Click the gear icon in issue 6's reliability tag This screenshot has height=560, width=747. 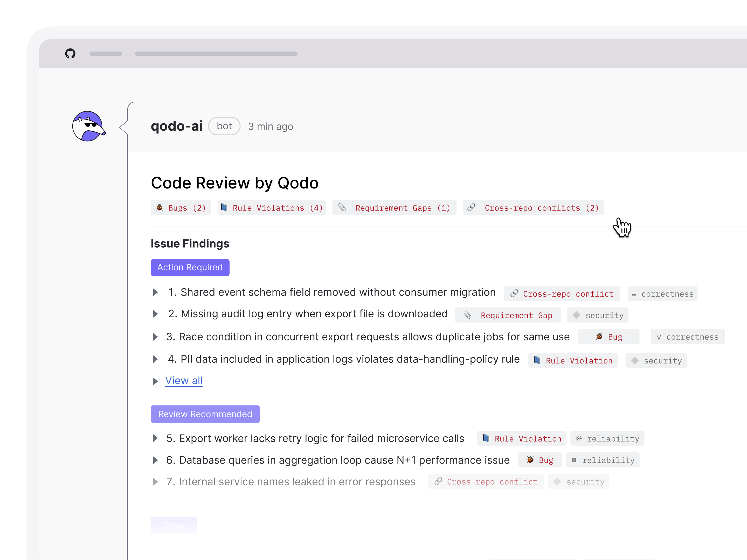click(x=574, y=460)
